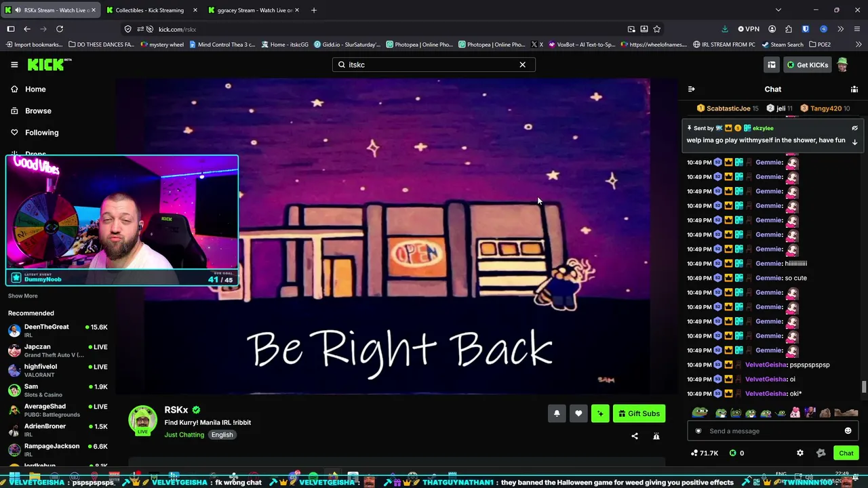Click the Just Chatting category link
The height and width of the screenshot is (488, 868).
pos(184,434)
